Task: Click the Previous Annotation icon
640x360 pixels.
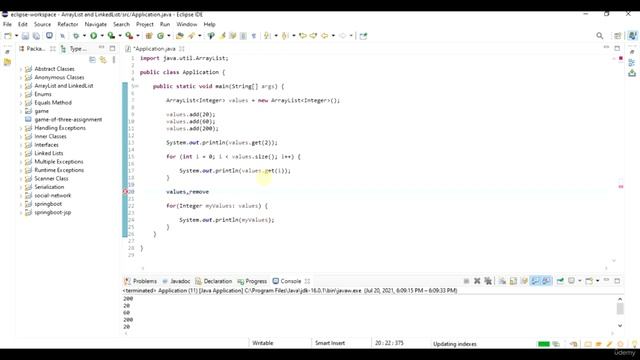Action: click(285, 36)
